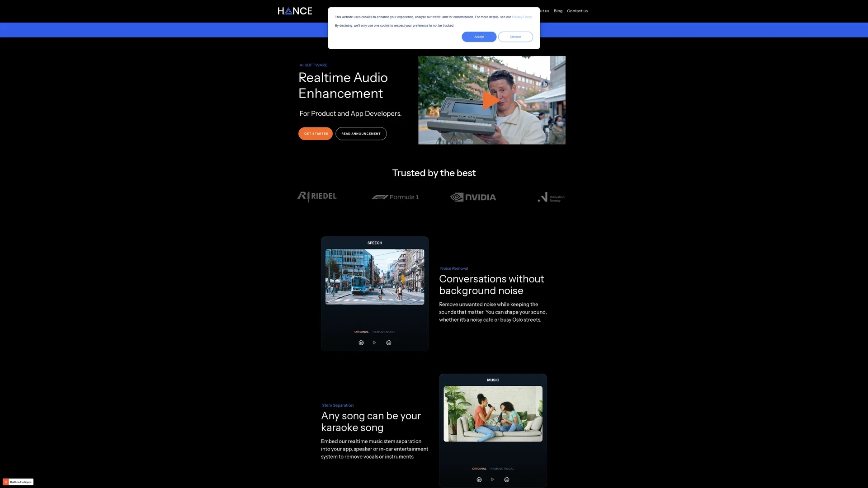The height and width of the screenshot is (488, 868).
Task: Click the SPEECH card title
Action: [375, 243]
